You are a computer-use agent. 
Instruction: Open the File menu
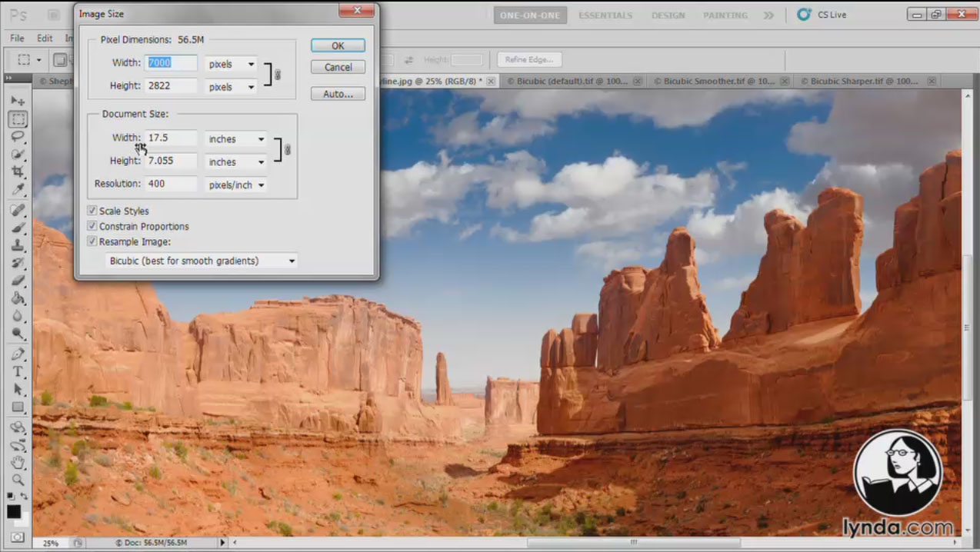(x=17, y=38)
